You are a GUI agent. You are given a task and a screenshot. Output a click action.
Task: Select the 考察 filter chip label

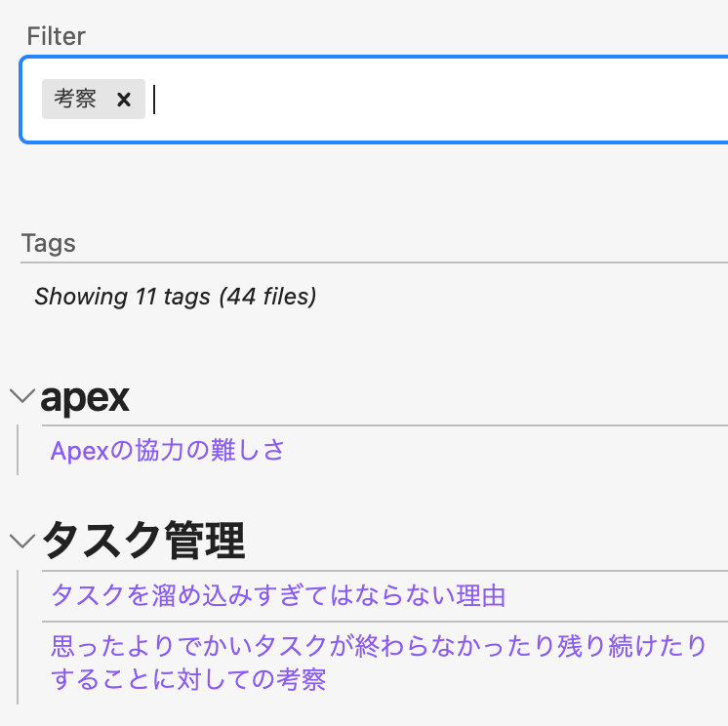(75, 99)
